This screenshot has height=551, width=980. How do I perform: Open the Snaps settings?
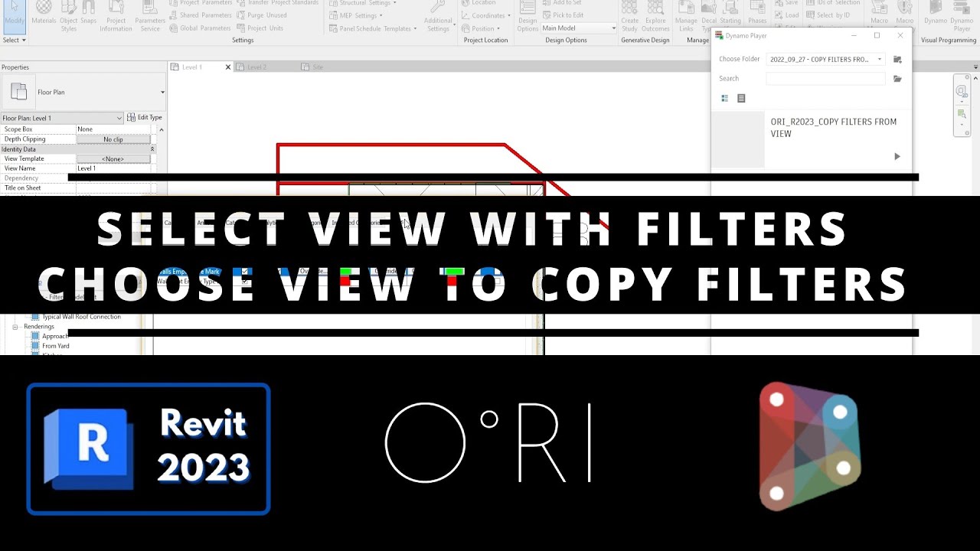point(89,14)
